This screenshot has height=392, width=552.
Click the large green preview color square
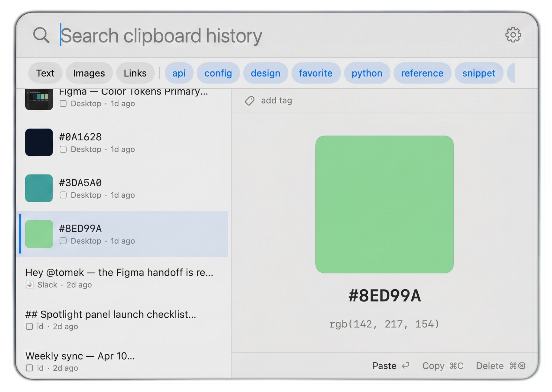click(384, 204)
